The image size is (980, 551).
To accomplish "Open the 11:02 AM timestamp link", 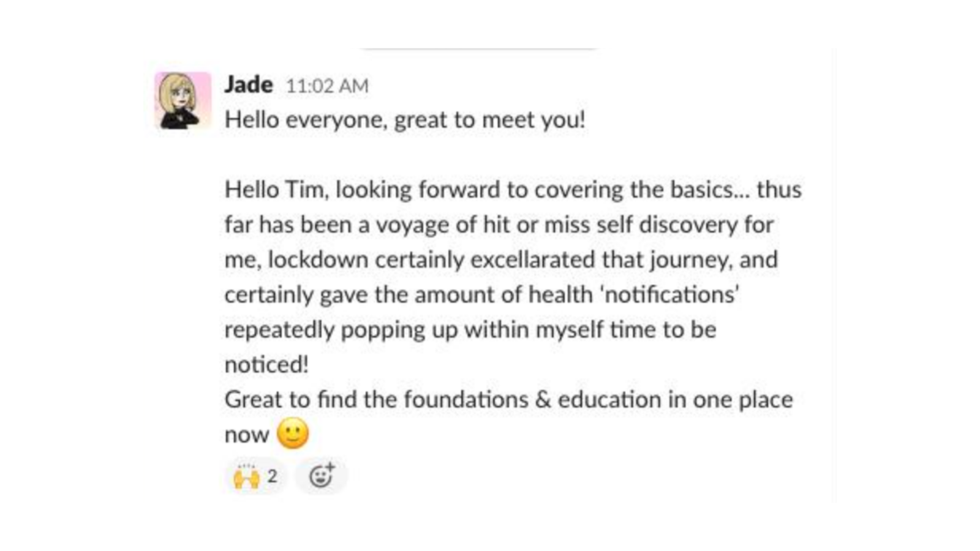I will [x=327, y=86].
